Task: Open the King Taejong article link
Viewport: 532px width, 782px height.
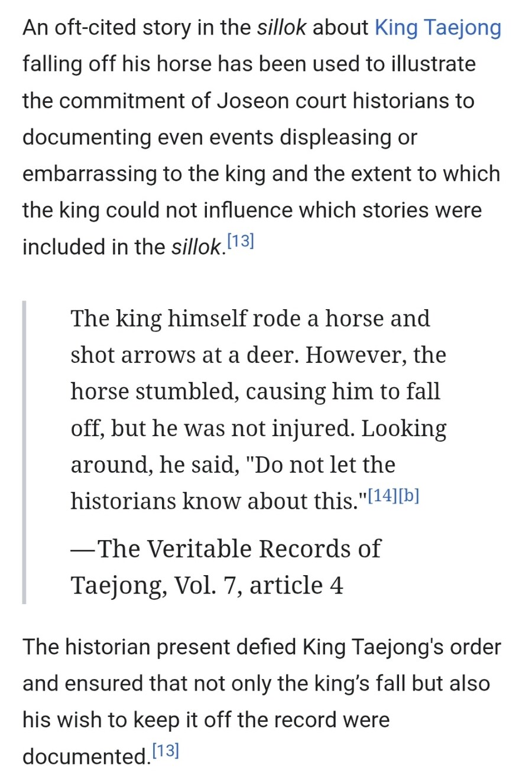Action: pos(438,28)
